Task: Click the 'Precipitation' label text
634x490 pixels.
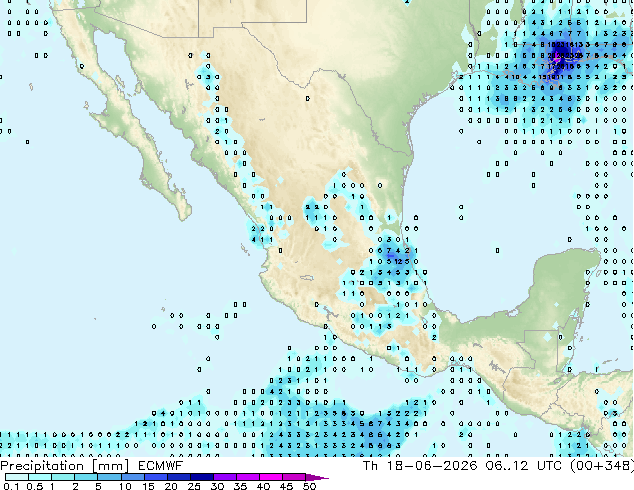Action: coord(42,466)
